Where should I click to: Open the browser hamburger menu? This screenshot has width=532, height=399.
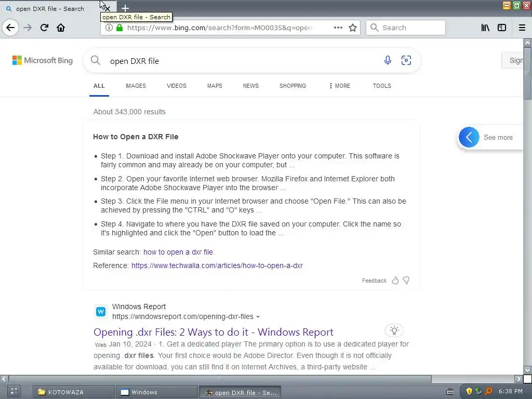tap(522, 28)
